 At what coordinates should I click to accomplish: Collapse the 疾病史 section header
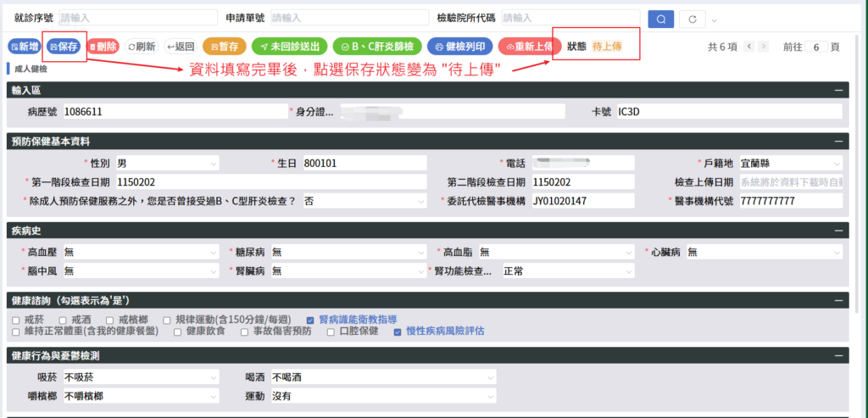(837, 230)
